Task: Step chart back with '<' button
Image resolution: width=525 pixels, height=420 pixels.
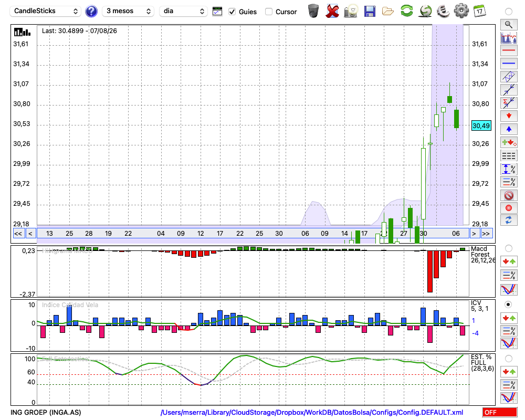Action: click(30, 234)
